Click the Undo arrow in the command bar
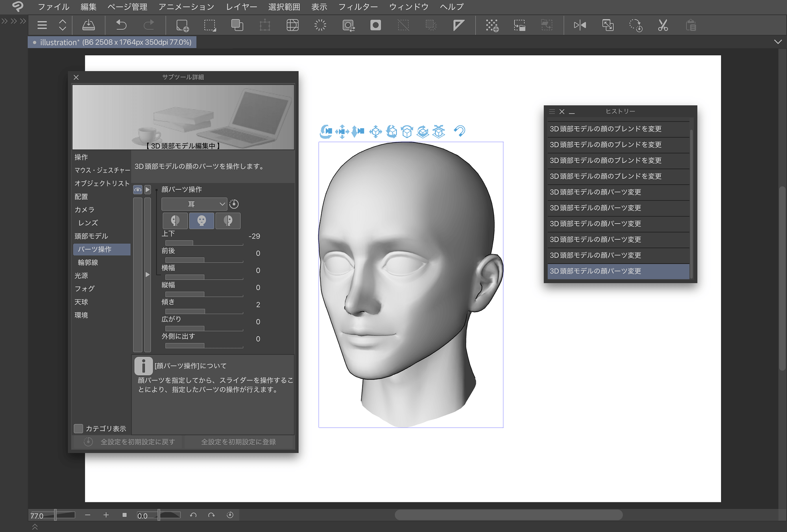Screen dimensions: 787x532 pos(121,26)
